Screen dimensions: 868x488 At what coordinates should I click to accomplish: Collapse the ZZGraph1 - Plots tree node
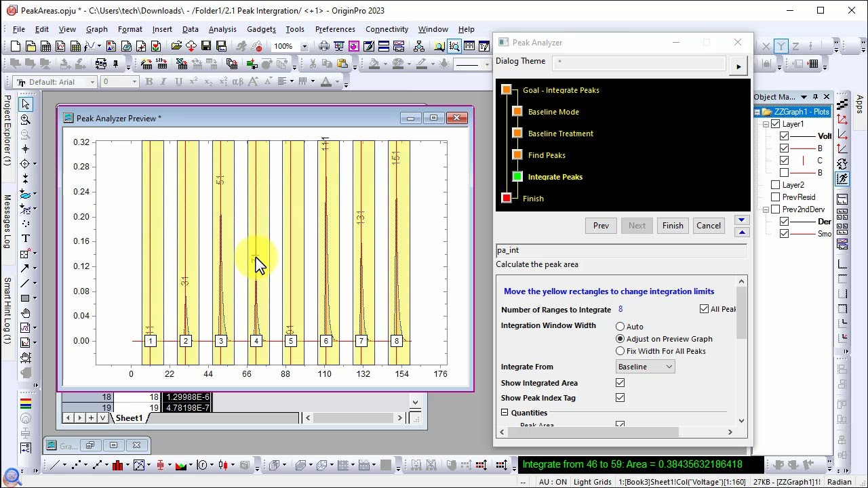(757, 112)
